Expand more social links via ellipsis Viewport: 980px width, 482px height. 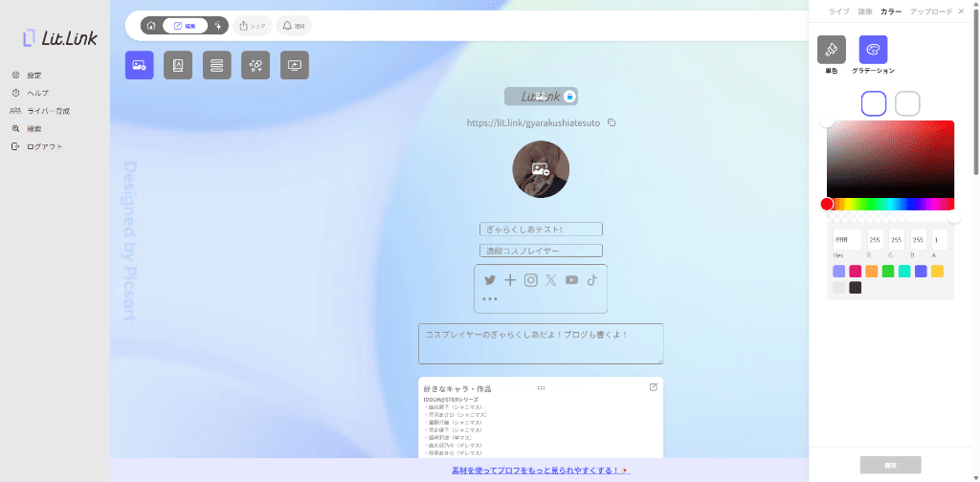pos(490,299)
